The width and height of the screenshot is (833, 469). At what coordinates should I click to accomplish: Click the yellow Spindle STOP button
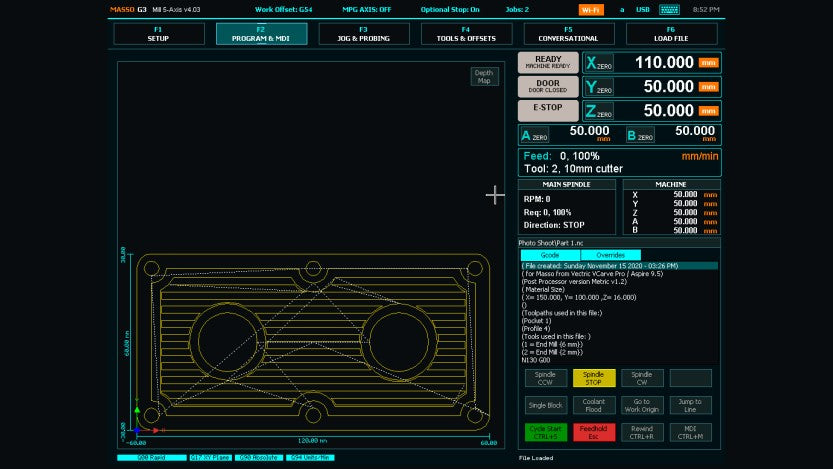pyautogui.click(x=593, y=378)
